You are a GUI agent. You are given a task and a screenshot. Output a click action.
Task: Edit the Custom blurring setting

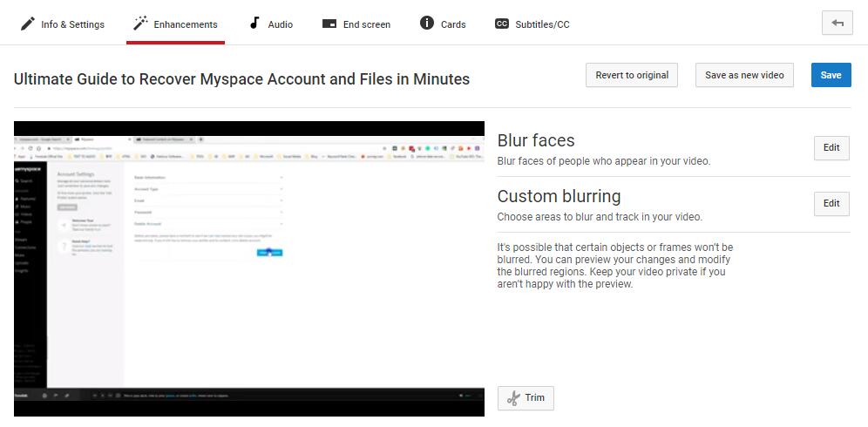coord(831,204)
